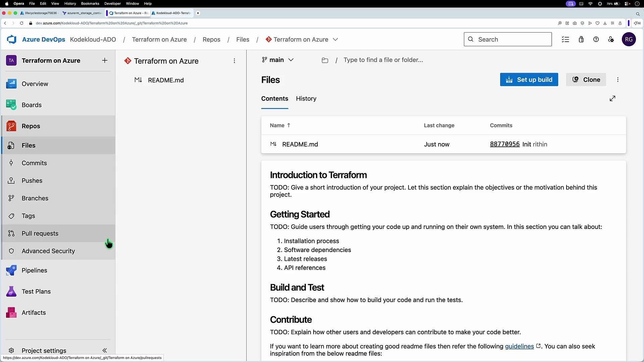Click Kodekloud-ADO breadcrumb
Screen dimensions: 644x362
pos(93,40)
